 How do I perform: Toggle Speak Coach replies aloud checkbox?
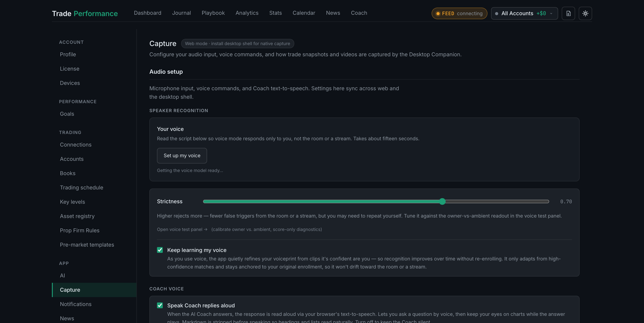tap(160, 305)
